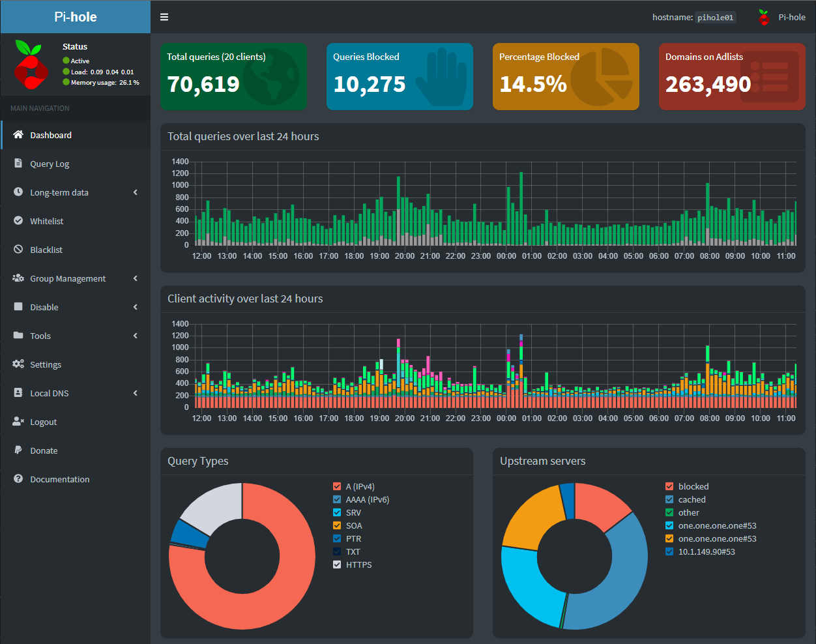Toggle the 10.1.149.90#53 upstream checkbox
Viewport: 816px width, 644px height.
tap(669, 551)
